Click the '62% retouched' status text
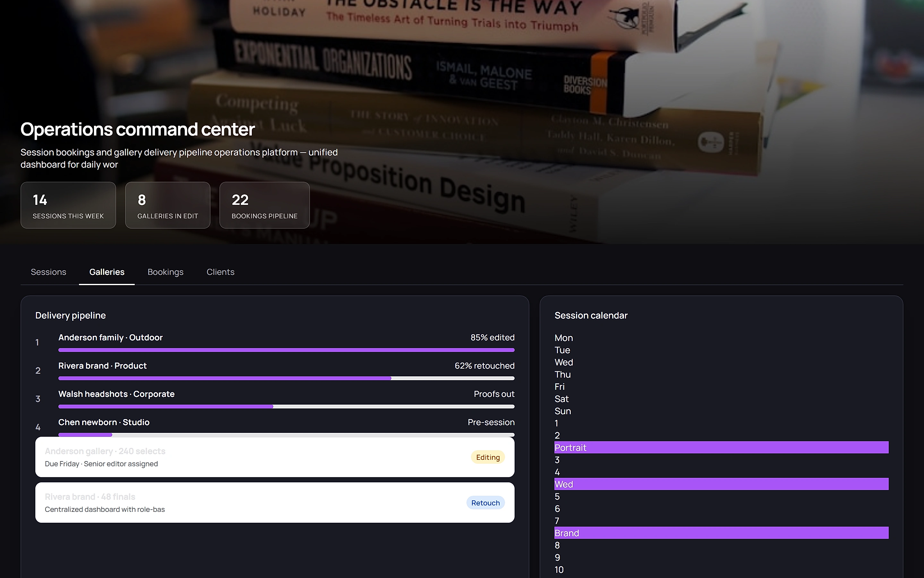 tap(484, 366)
